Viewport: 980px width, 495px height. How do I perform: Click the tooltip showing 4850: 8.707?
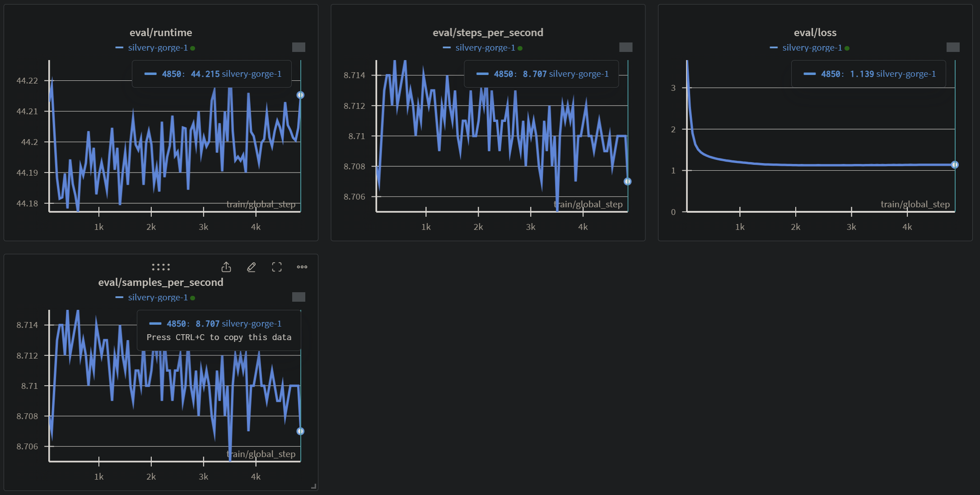pos(541,74)
